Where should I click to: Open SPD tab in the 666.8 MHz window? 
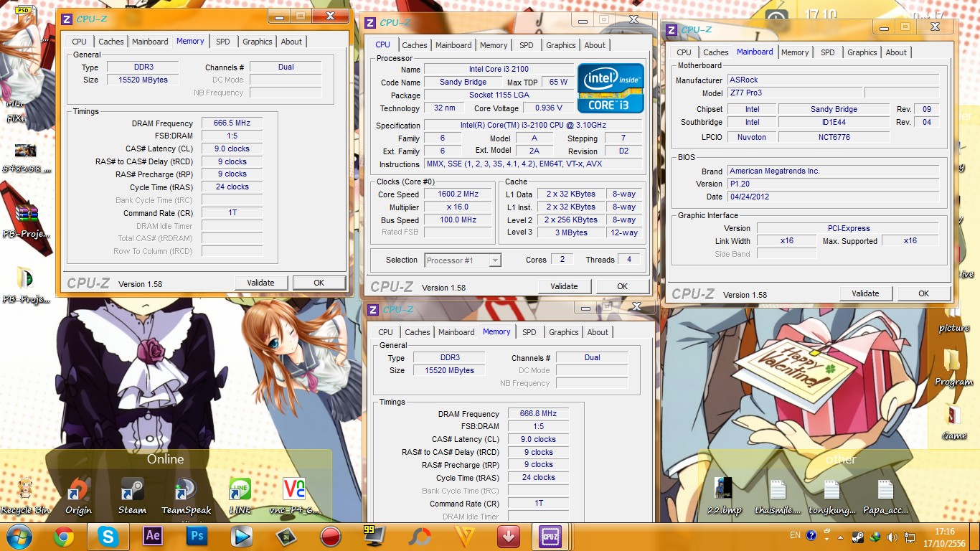[x=529, y=332]
